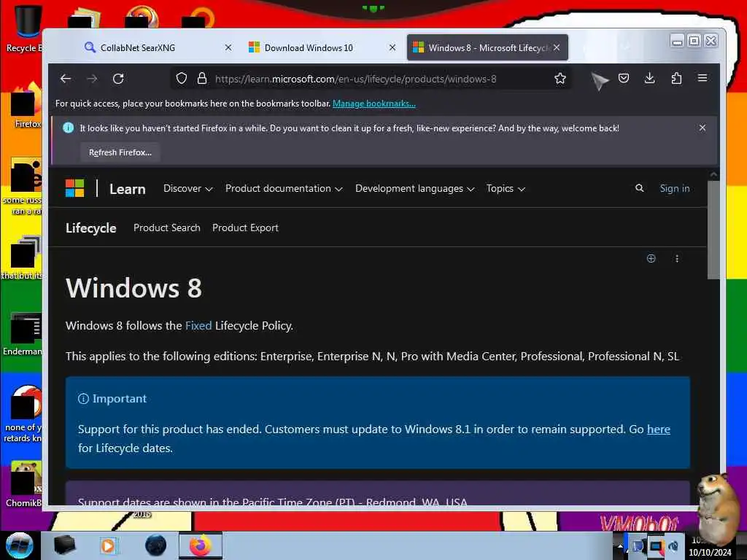Open the Firefox hamburger application menu

tap(703, 79)
